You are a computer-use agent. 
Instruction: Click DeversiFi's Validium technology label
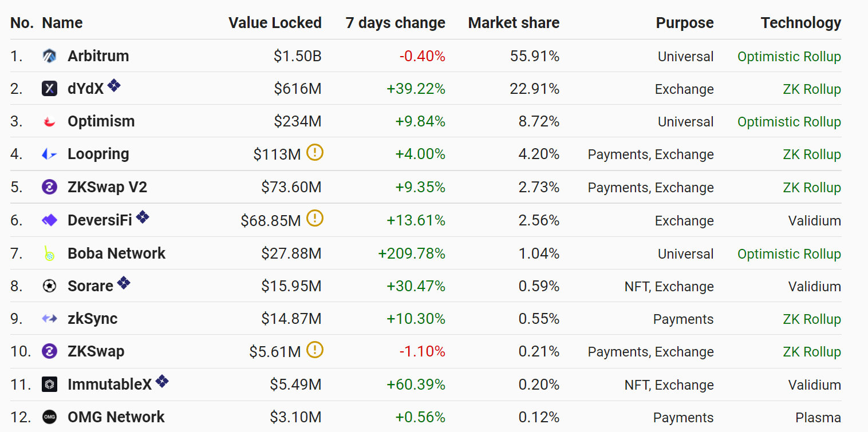coord(815,221)
